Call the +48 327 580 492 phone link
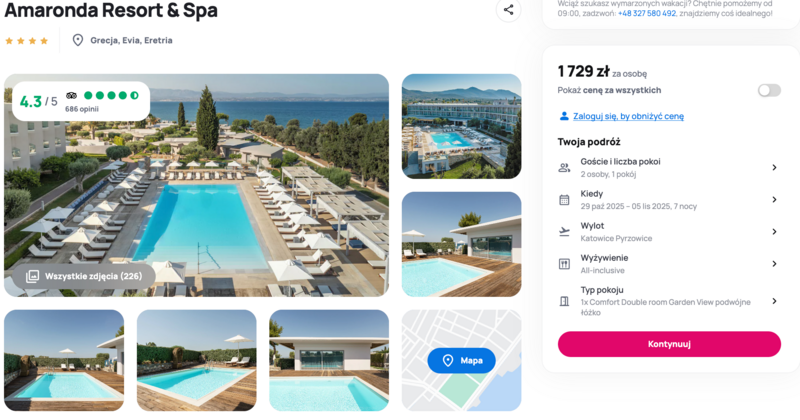The width and height of the screenshot is (800, 420). [x=646, y=13]
